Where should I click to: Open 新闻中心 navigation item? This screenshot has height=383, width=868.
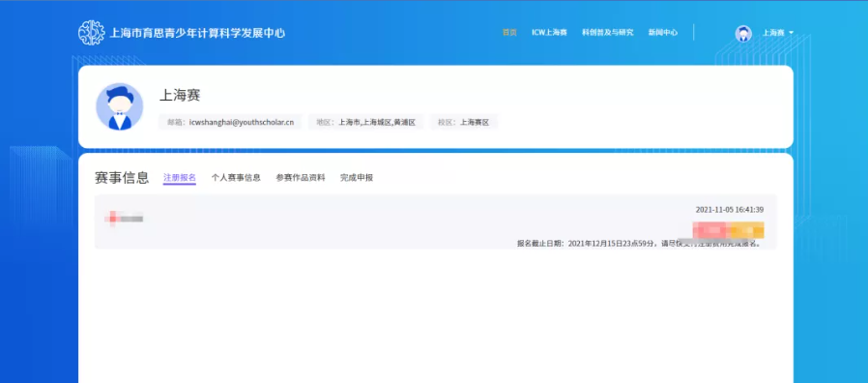click(x=663, y=33)
